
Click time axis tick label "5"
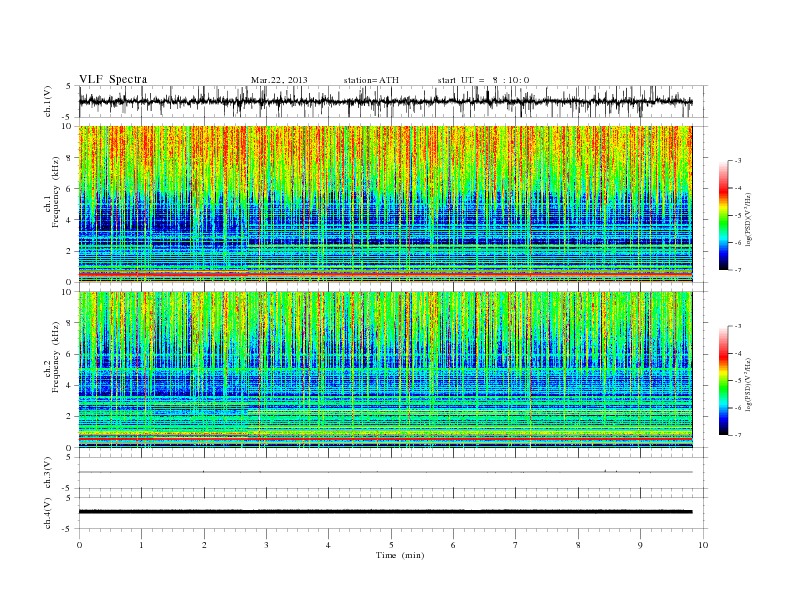coord(391,545)
